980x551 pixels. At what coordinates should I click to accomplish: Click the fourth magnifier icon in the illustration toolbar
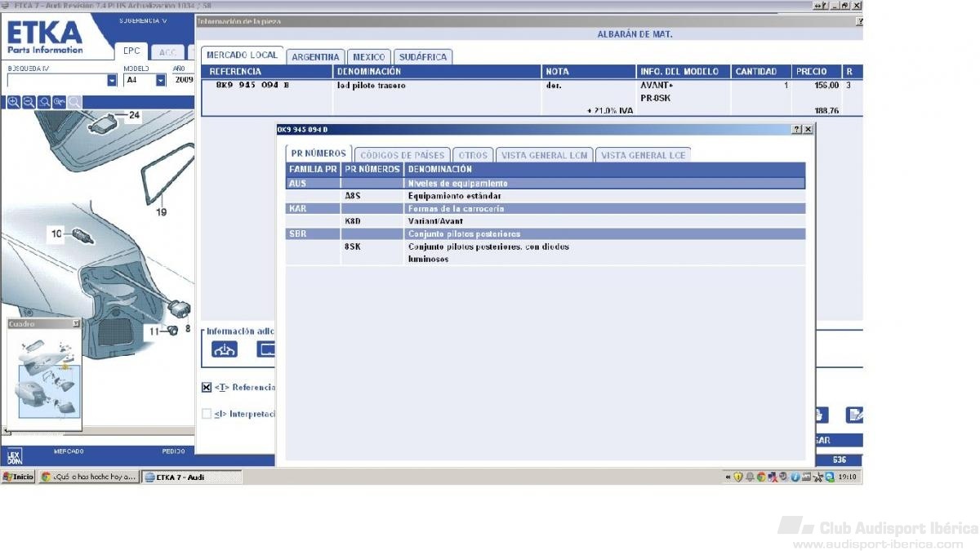(59, 103)
